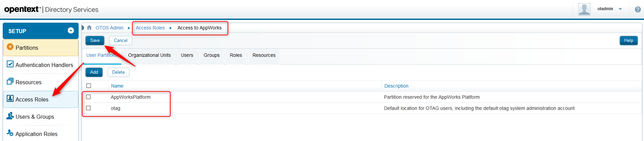644x141 pixels.
Task: Click the Users & Groups icon
Action: 10,116
